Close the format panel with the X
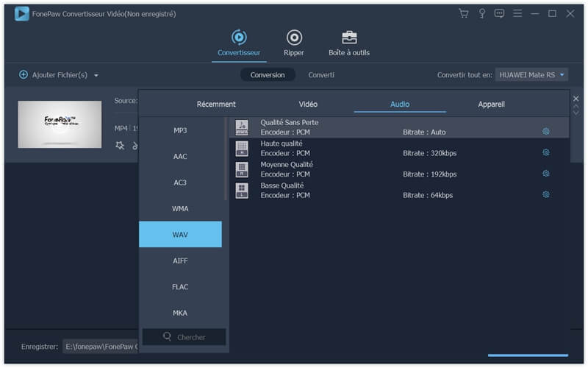Viewport: 588px width, 368px height. click(576, 99)
